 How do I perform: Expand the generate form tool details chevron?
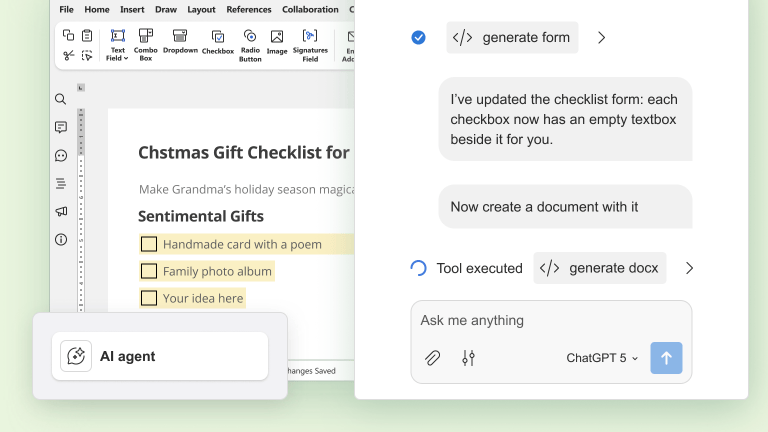[601, 38]
